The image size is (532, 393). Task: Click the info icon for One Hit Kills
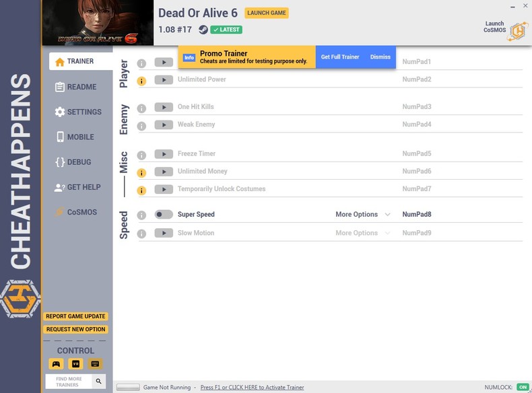pyautogui.click(x=141, y=108)
